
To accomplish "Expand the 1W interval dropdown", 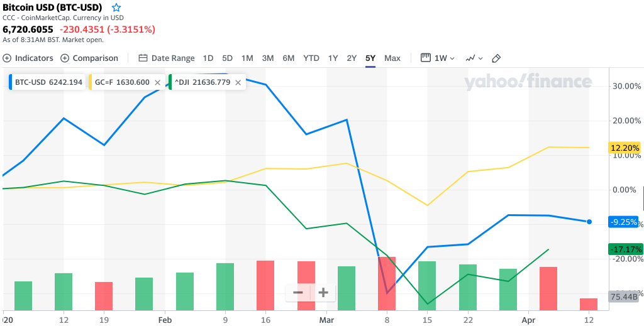I will click(x=438, y=58).
